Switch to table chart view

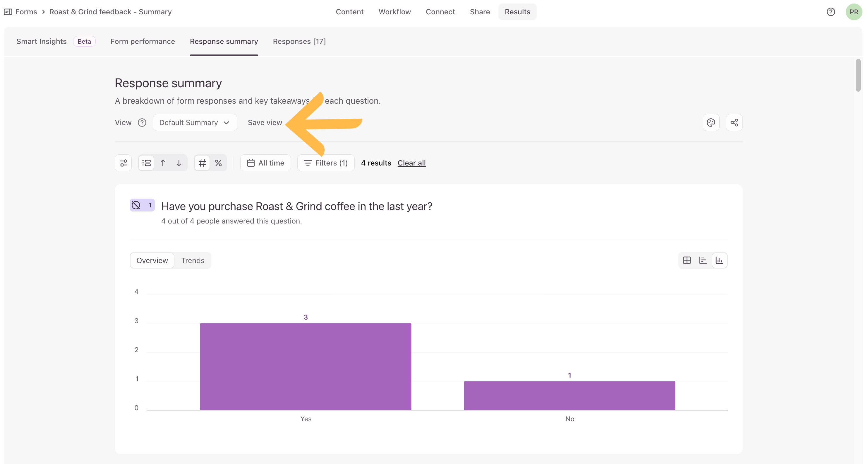point(687,260)
